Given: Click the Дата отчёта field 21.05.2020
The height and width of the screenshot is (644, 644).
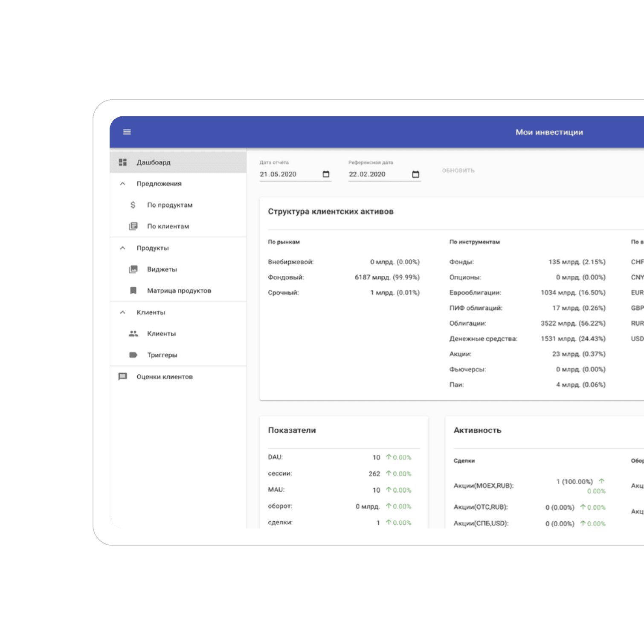Looking at the screenshot, I should pyautogui.click(x=295, y=174).
